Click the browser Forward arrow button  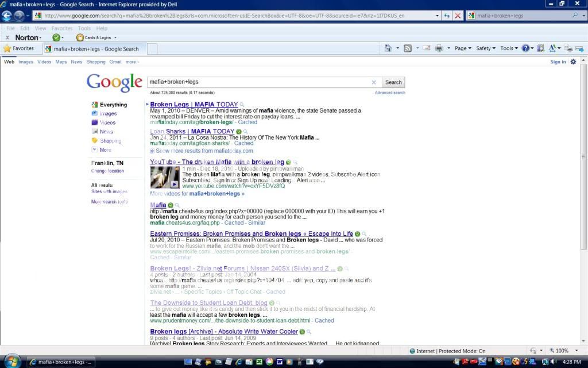[x=19, y=16]
